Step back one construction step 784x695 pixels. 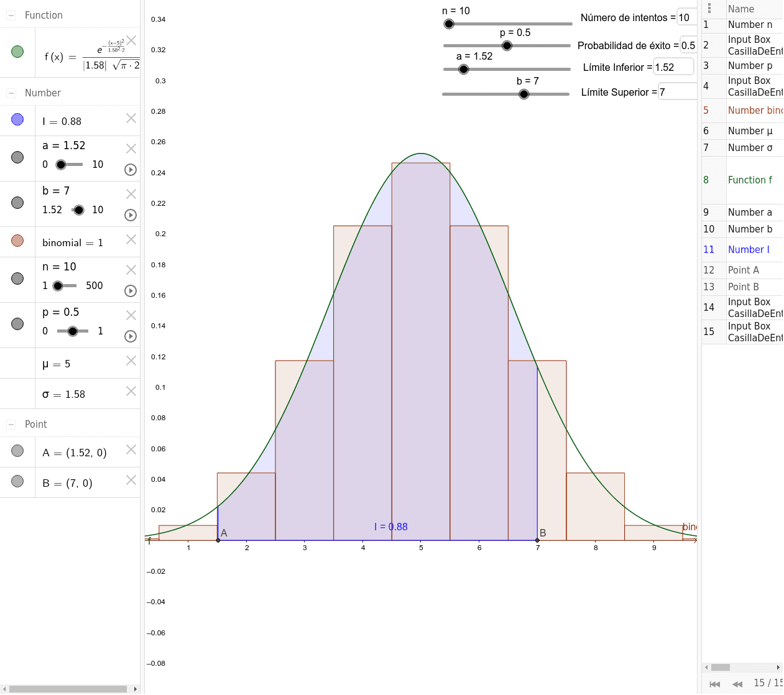(x=737, y=684)
